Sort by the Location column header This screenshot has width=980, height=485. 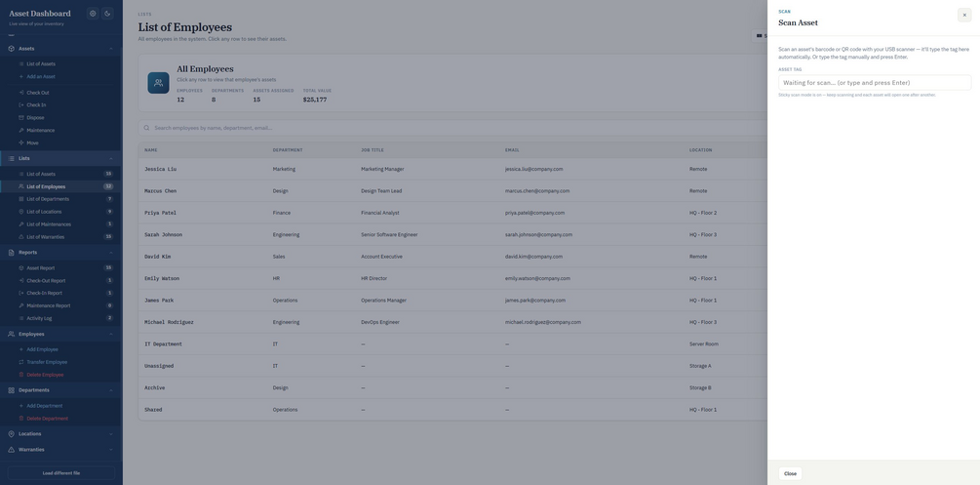coord(700,150)
